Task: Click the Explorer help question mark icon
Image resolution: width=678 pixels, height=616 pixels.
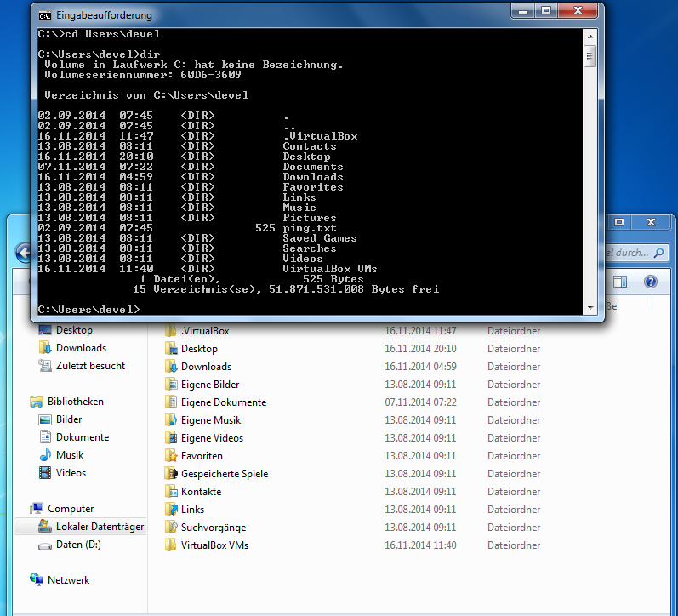Action: (x=651, y=282)
